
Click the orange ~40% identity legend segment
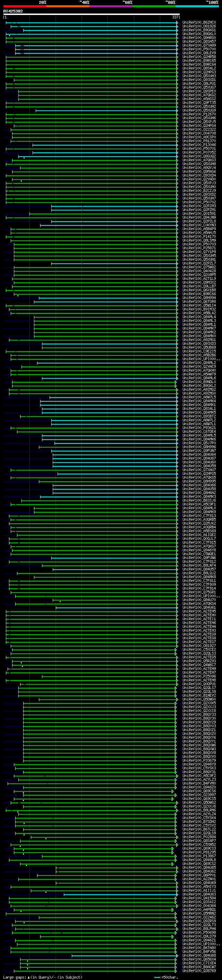(x=68, y=6)
